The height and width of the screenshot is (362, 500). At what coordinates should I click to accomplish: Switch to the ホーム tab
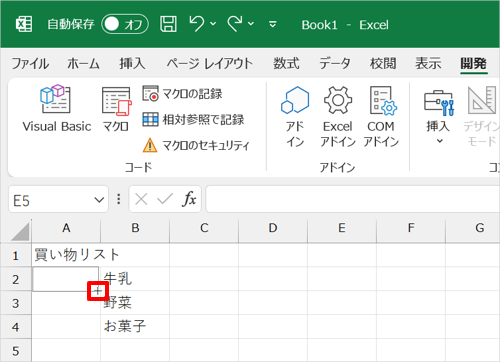pos(83,63)
